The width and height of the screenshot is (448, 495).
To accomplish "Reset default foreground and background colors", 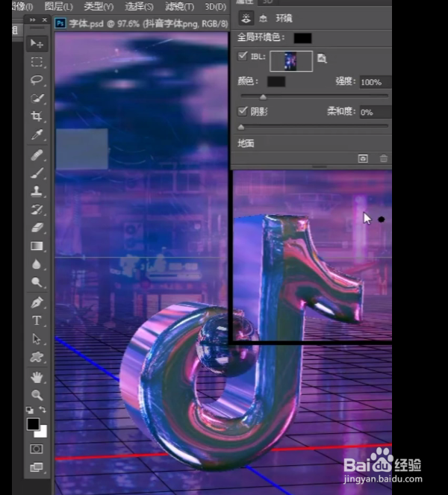I will point(30,410).
